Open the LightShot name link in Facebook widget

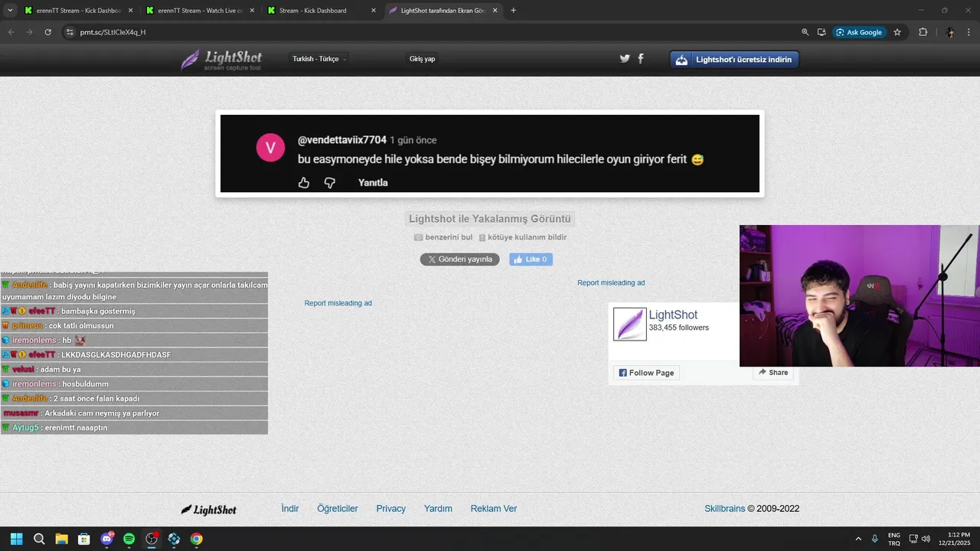(x=673, y=315)
